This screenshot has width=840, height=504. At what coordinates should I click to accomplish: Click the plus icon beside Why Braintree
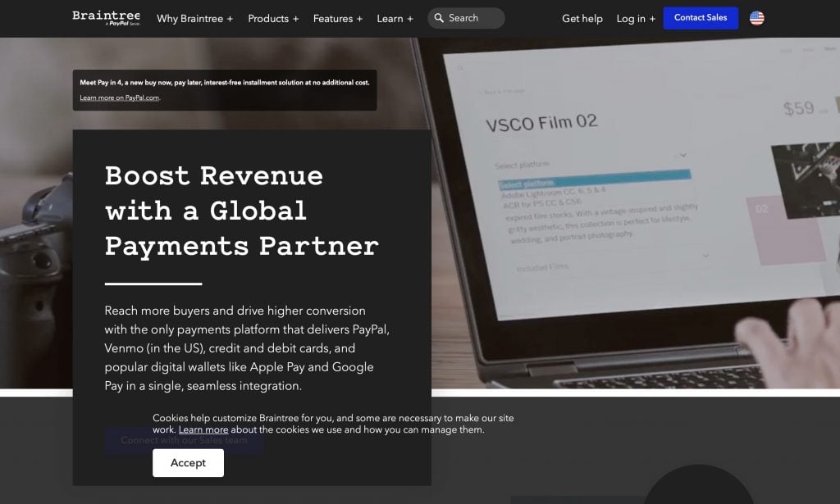[230, 19]
